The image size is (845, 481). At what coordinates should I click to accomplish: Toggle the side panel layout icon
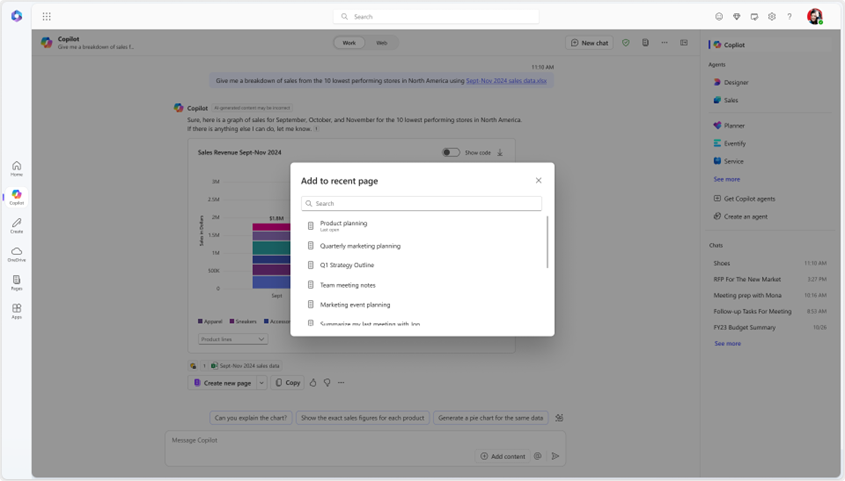point(684,43)
